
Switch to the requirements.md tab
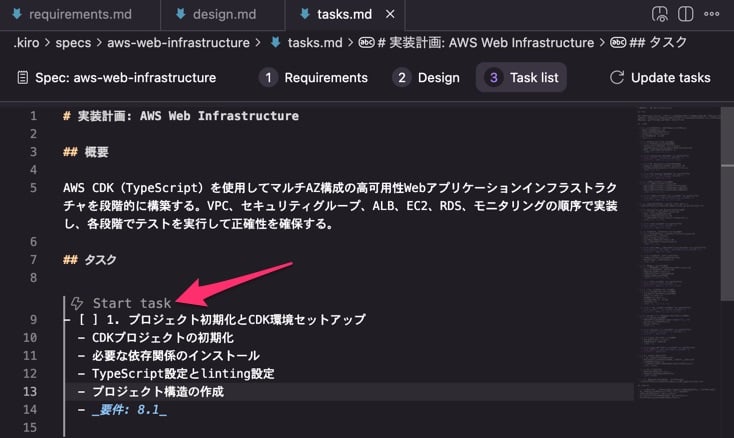[x=80, y=15]
